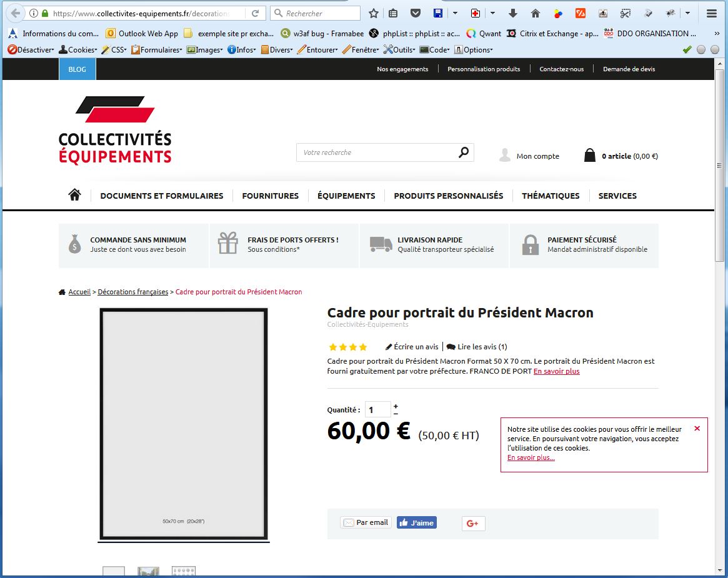The width and height of the screenshot is (728, 578).
Task: Open PRODUITS PERSONNALISÉS menu
Action: point(449,196)
